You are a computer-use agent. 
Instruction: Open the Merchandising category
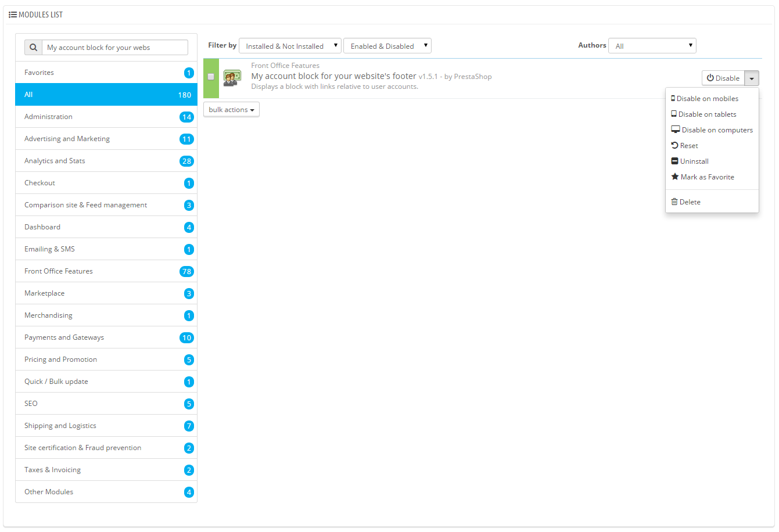[106, 315]
